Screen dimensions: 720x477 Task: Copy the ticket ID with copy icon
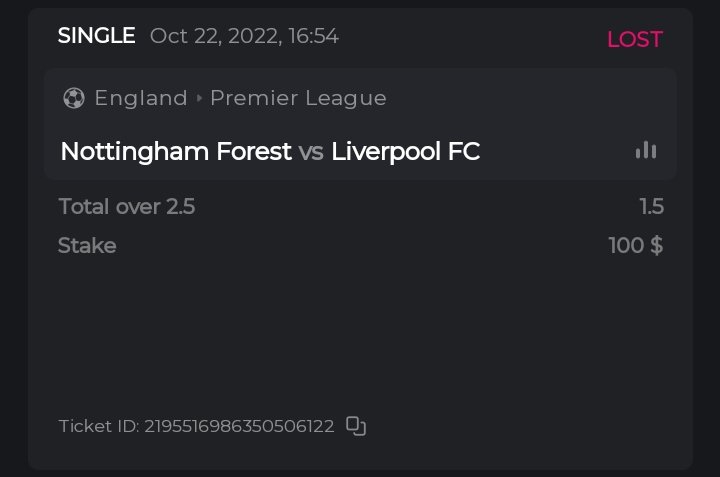pyautogui.click(x=356, y=426)
